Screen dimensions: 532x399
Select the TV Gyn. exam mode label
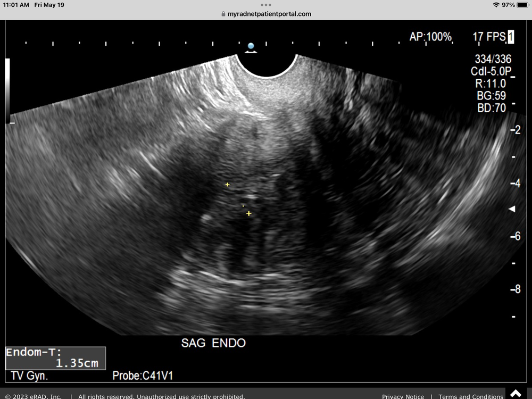click(29, 375)
